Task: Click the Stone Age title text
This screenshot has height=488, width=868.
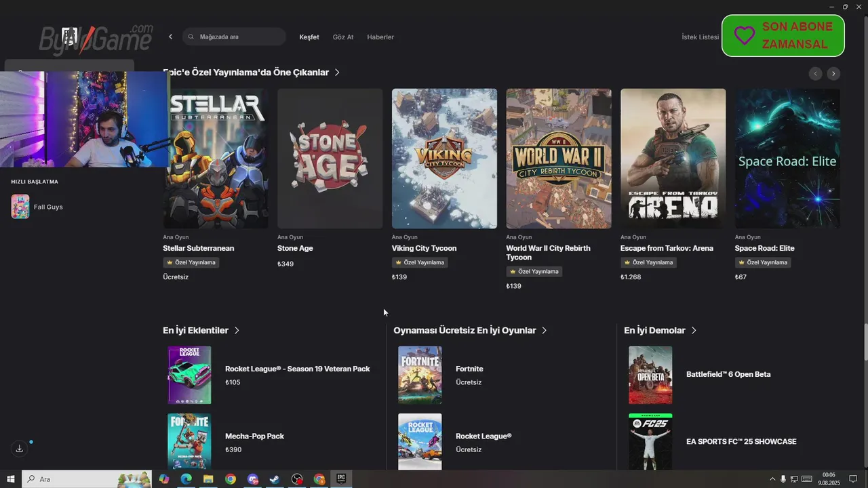Action: [295, 248]
